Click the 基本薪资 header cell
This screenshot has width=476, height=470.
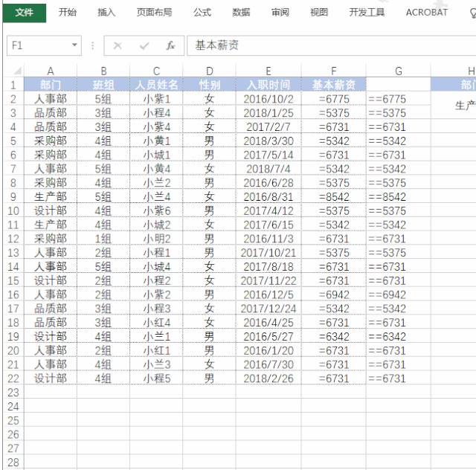pyautogui.click(x=334, y=85)
